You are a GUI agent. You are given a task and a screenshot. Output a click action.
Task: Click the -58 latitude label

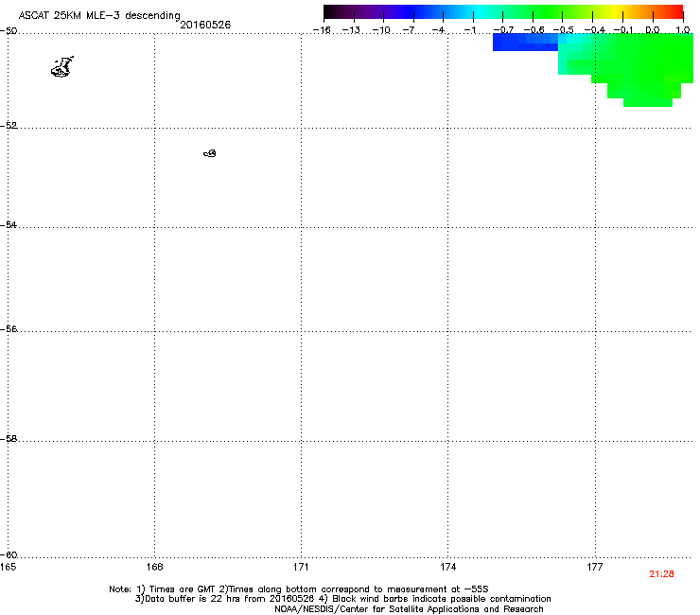tap(9, 439)
